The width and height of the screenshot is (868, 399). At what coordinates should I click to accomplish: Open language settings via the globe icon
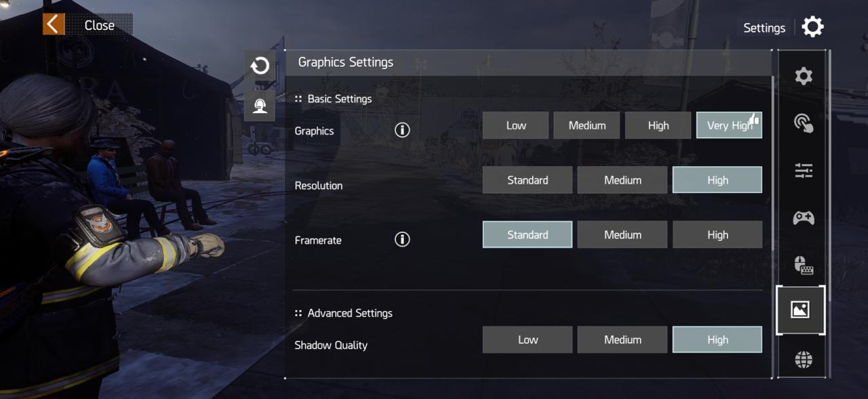pos(802,359)
